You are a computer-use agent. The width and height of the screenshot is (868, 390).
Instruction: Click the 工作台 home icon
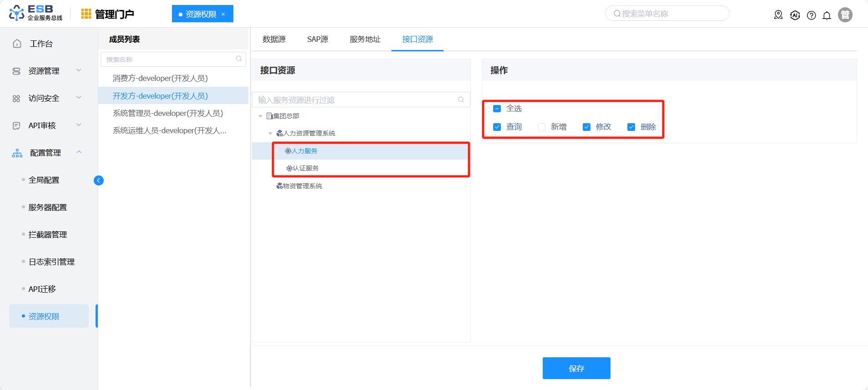[x=17, y=44]
